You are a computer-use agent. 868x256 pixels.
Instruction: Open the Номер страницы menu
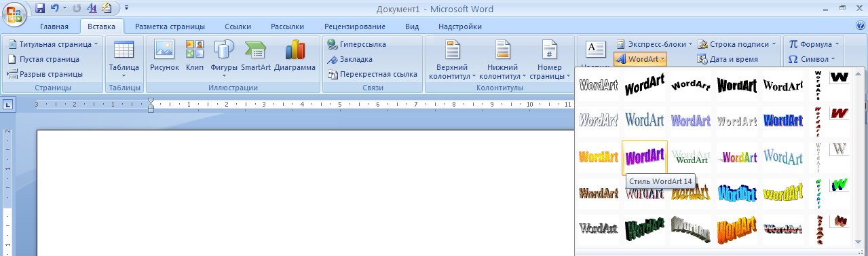pyautogui.click(x=550, y=60)
